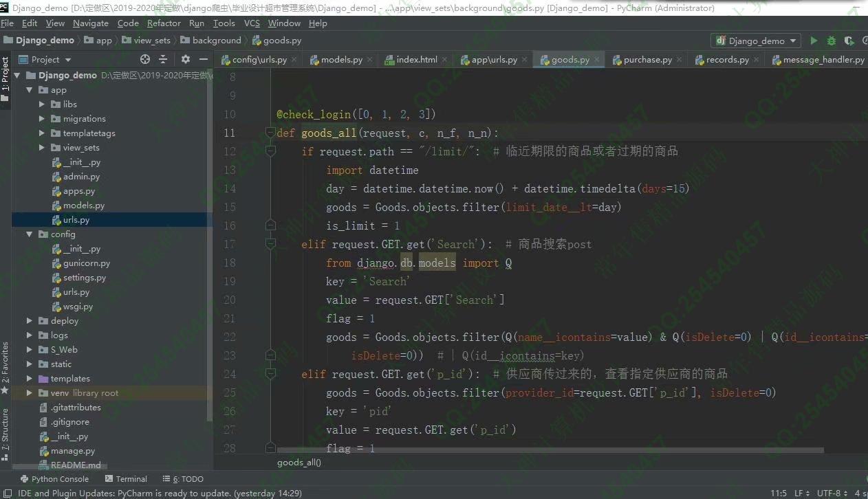The width and height of the screenshot is (868, 499).
Task: Expand the venv library root folder
Action: 30,393
